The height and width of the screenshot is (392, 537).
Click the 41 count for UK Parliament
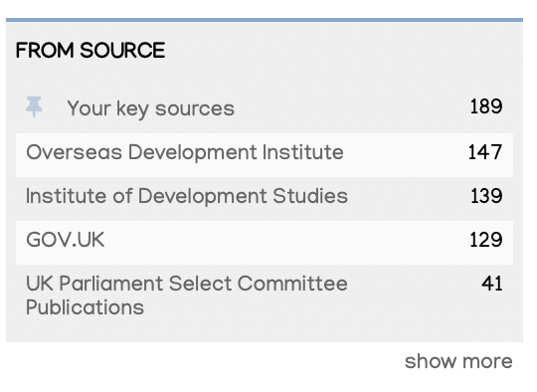[492, 284]
